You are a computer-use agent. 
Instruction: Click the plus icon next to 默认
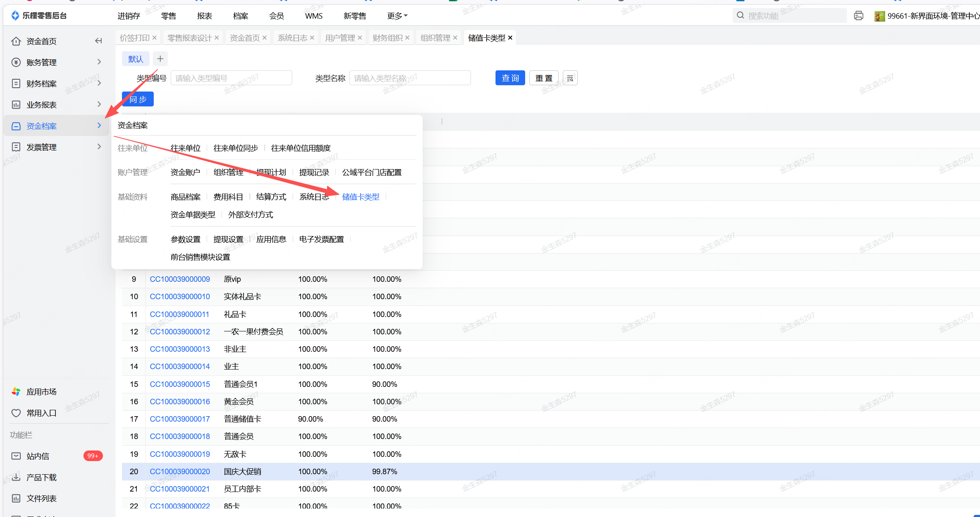point(160,58)
